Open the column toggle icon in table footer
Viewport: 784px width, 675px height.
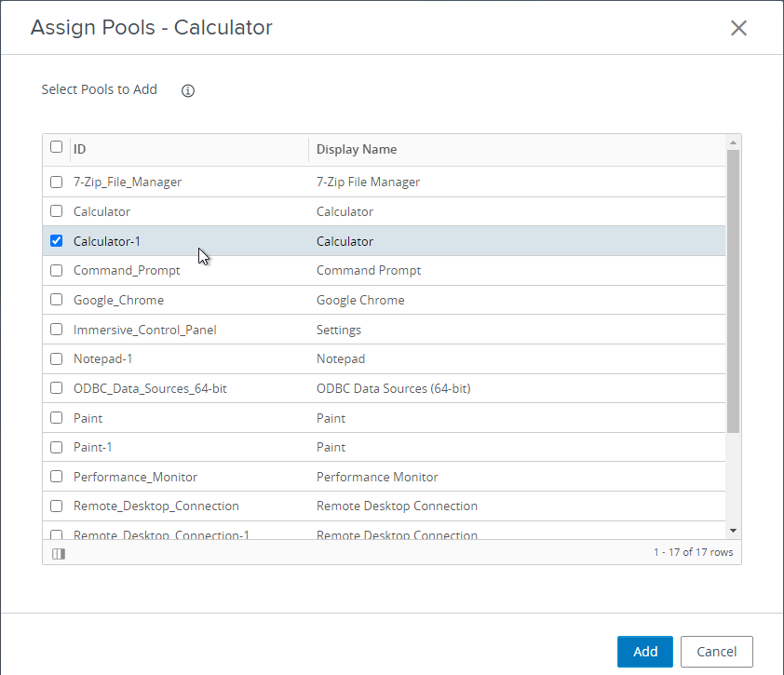pyautogui.click(x=59, y=553)
